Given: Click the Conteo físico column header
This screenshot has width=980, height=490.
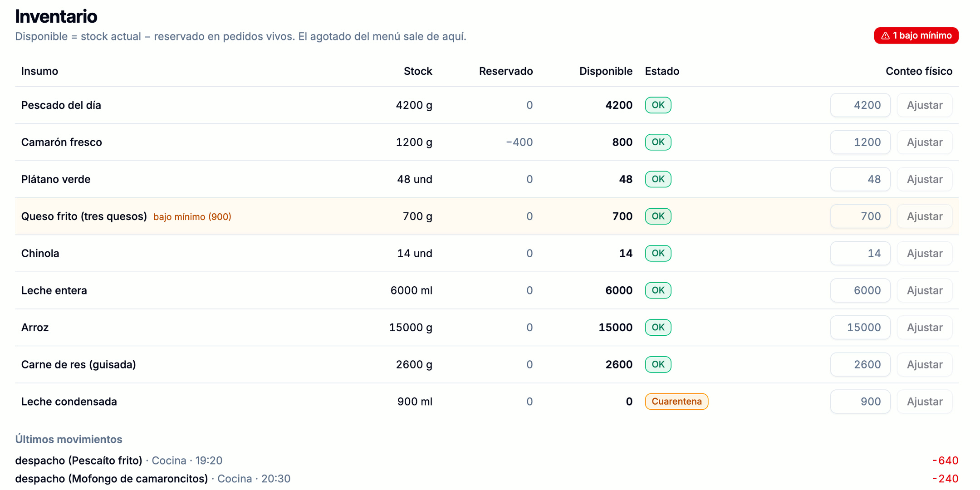Looking at the screenshot, I should 919,71.
